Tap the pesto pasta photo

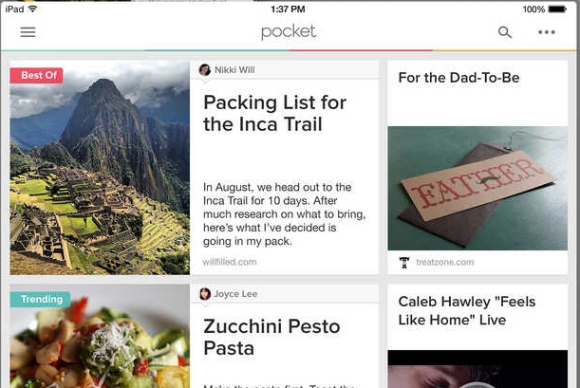click(100, 336)
